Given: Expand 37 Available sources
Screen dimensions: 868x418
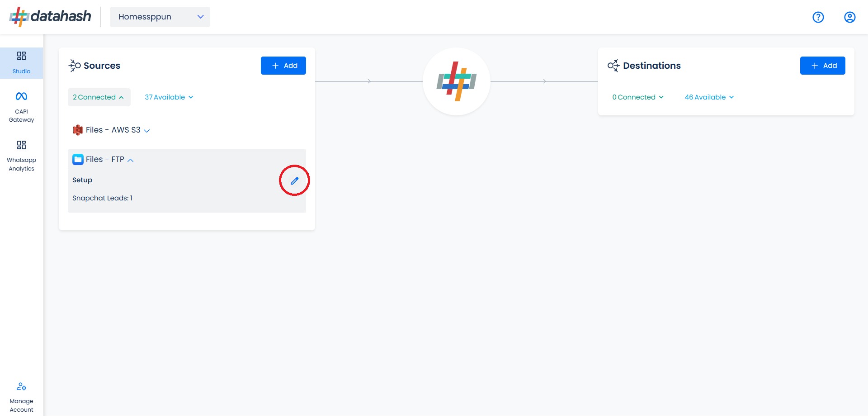Looking at the screenshot, I should pos(169,97).
